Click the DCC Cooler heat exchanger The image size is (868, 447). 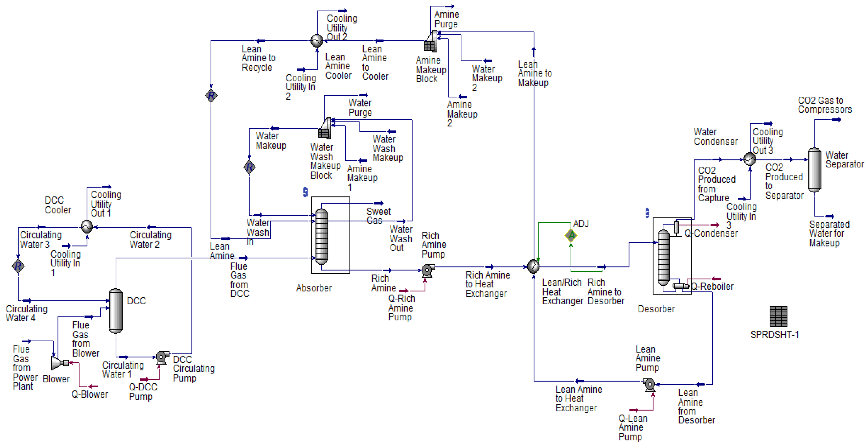87,227
